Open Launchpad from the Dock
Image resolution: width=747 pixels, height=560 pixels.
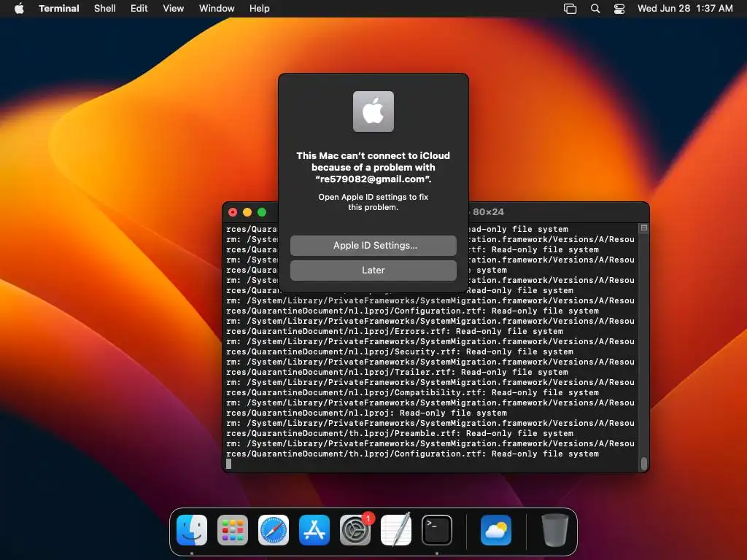coord(233,529)
